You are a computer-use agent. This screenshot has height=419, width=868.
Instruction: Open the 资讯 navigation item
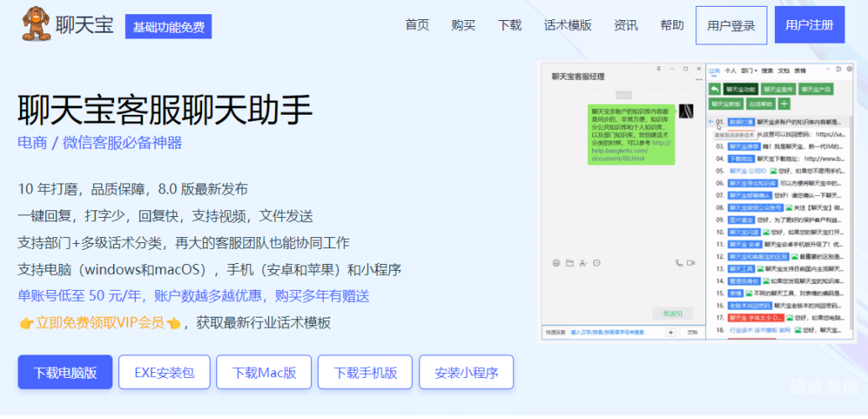click(x=626, y=25)
